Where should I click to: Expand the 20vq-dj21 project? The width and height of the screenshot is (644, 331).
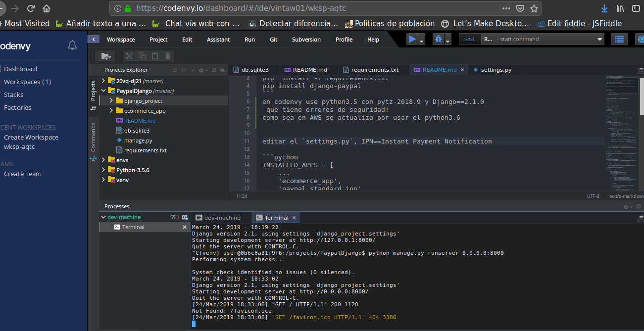(x=103, y=81)
